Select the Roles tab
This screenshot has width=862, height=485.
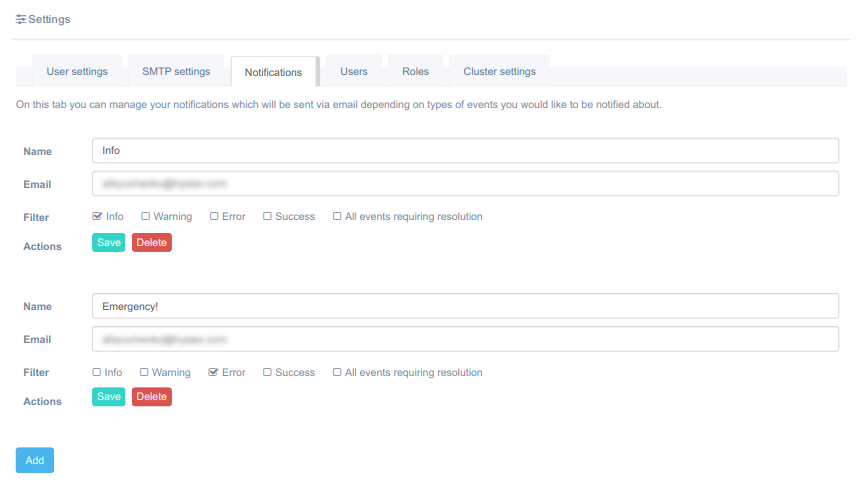click(415, 72)
